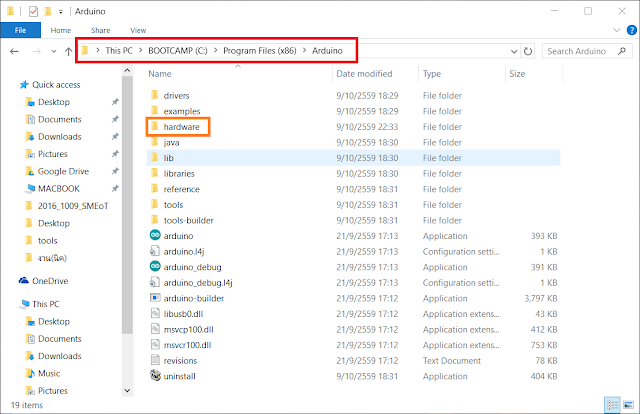This screenshot has width=640, height=414.
Task: Open the File ribbon tab
Action: tap(20, 30)
